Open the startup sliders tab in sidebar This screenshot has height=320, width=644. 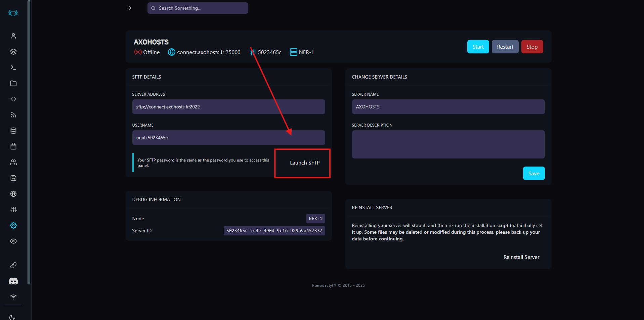click(13, 210)
